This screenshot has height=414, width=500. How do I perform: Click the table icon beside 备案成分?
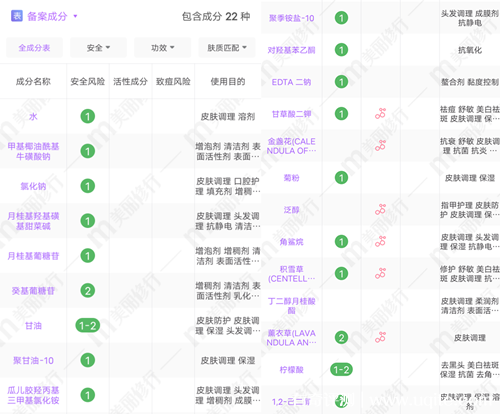[x=17, y=16]
